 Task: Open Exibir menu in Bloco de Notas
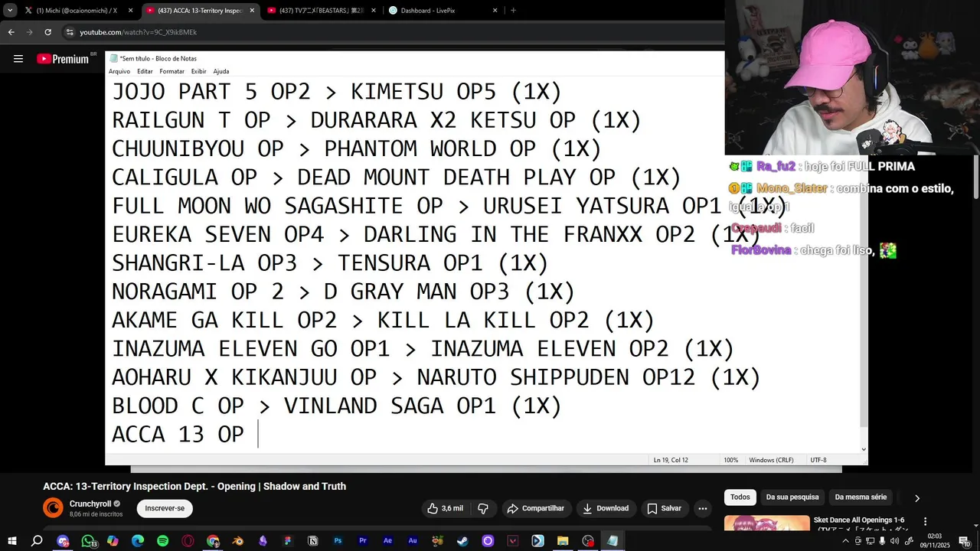pos(198,71)
